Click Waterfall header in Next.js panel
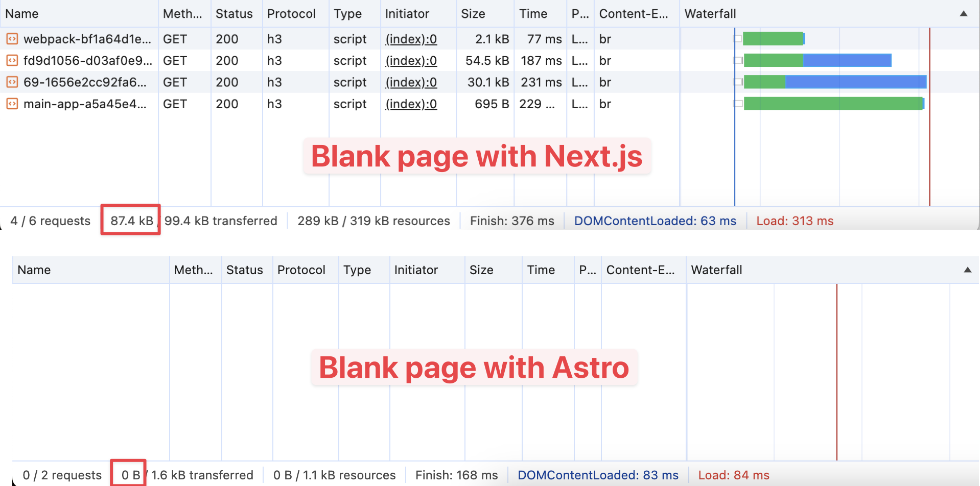This screenshot has height=486, width=980. tap(829, 14)
